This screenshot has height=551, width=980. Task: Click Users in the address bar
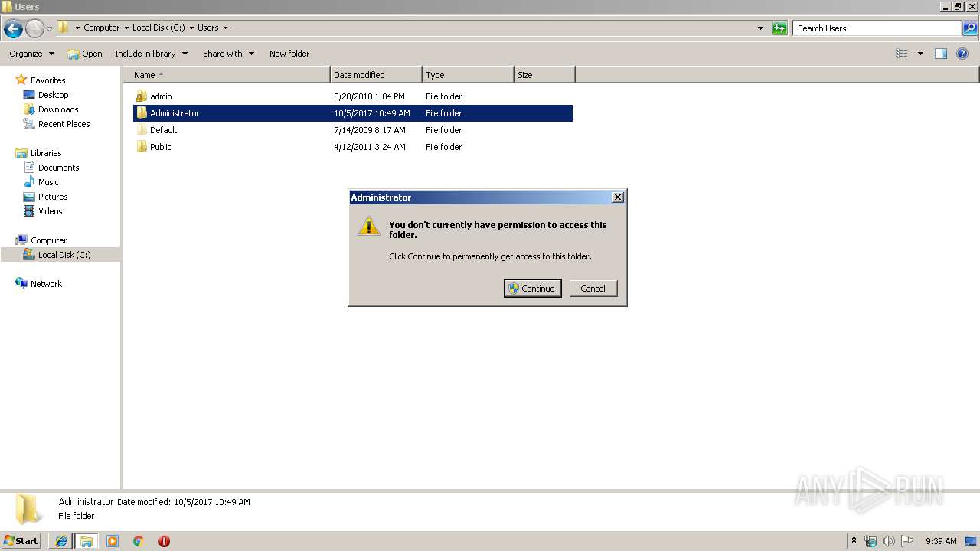pyautogui.click(x=208, y=28)
